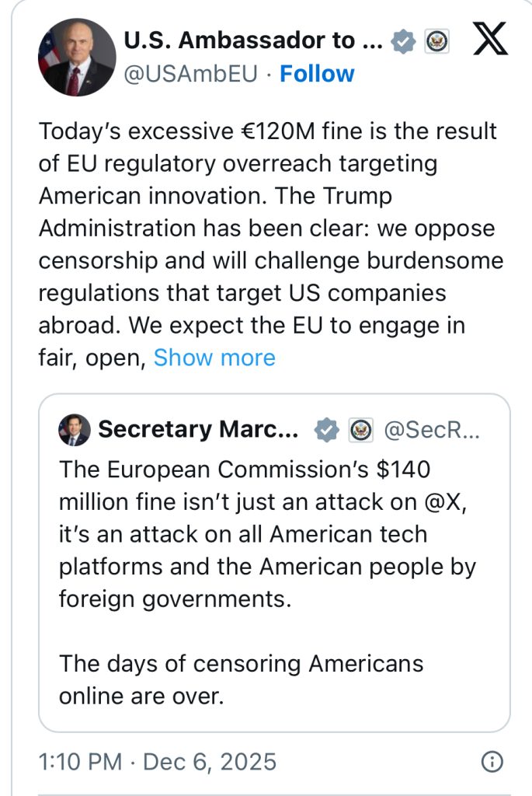The image size is (532, 796).
Task: Click the 1:10 PM · Dec 6, 2025 timestamp
Action: (x=158, y=762)
